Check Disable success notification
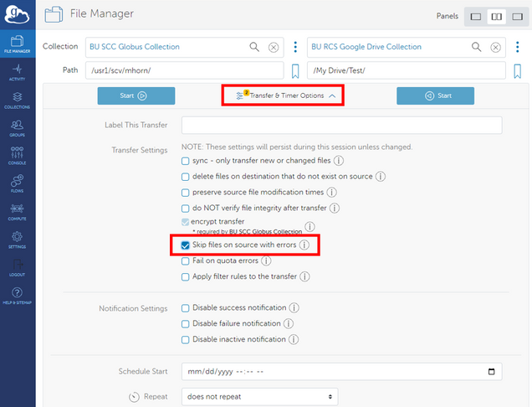The height and width of the screenshot is (407, 532). (185, 308)
